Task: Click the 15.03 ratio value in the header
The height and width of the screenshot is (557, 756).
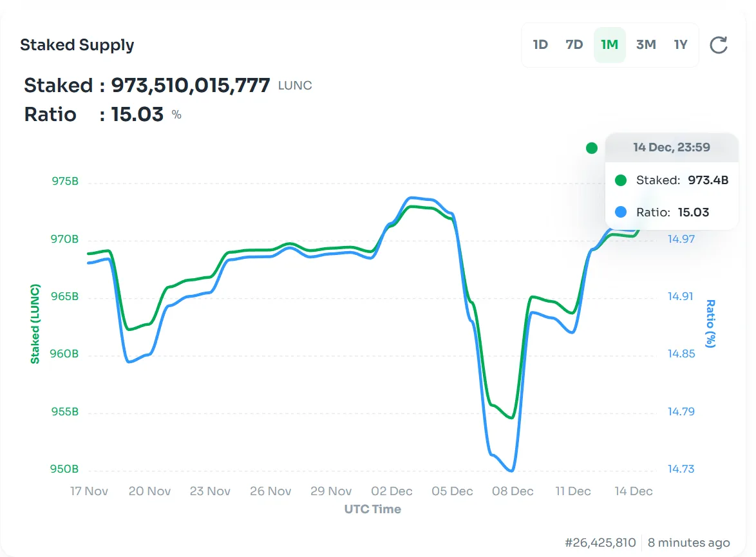Action: pyautogui.click(x=137, y=115)
